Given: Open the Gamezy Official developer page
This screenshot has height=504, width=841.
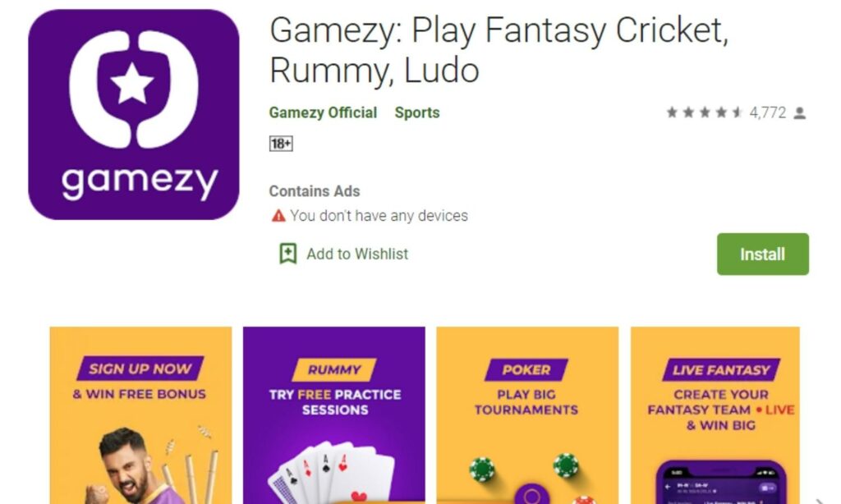Looking at the screenshot, I should [323, 112].
